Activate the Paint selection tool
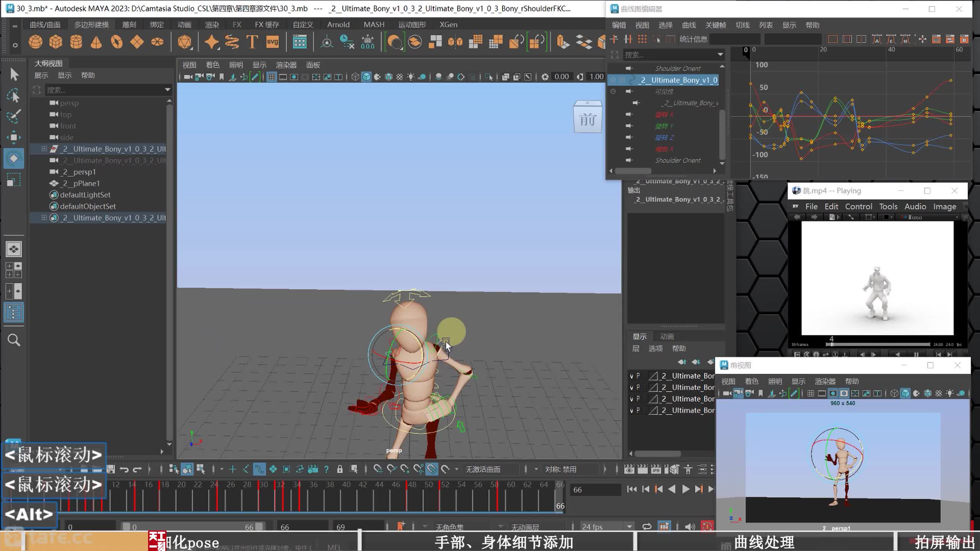 tap(14, 116)
